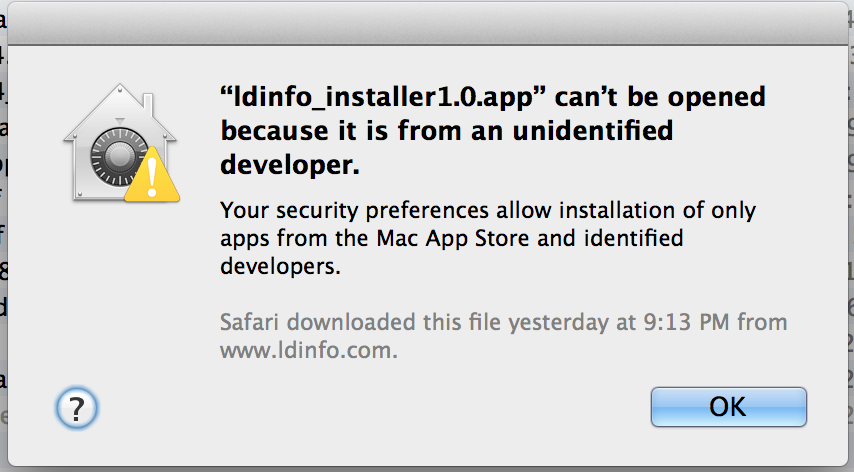Click the www.ldinfo.com source address text
Image resolution: width=854 pixels, height=472 pixels.
[309, 350]
